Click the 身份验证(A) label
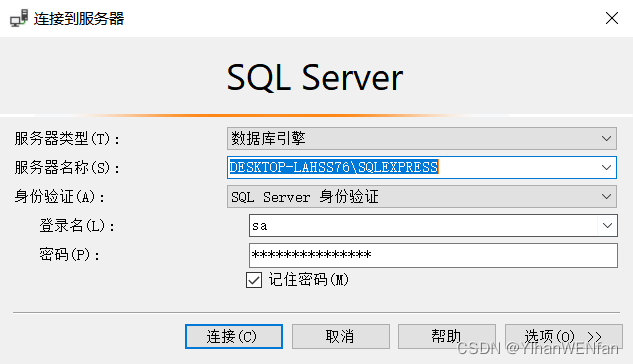This screenshot has width=633, height=364. pos(60,197)
